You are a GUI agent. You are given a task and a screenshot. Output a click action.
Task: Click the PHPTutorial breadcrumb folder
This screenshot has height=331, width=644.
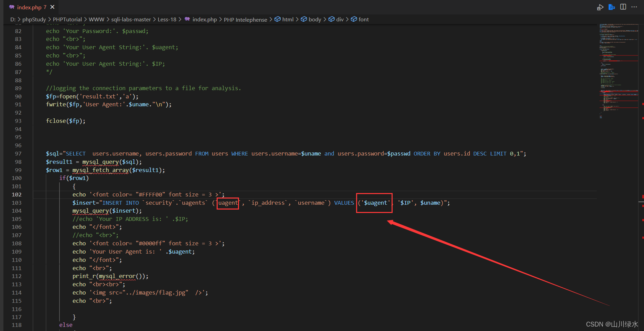[x=67, y=20]
